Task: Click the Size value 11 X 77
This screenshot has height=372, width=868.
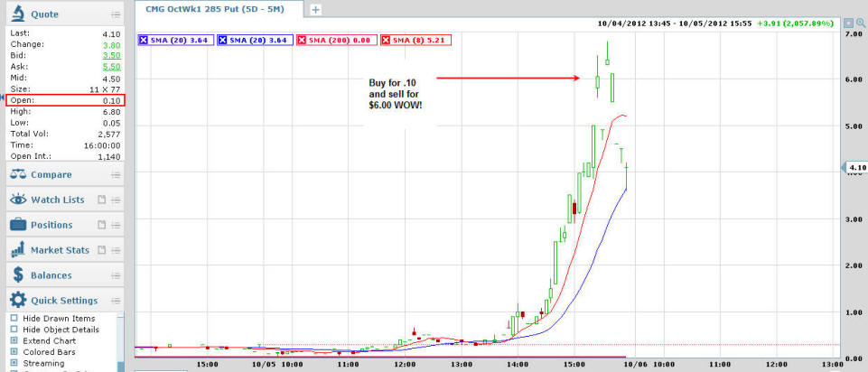Action: click(x=105, y=88)
